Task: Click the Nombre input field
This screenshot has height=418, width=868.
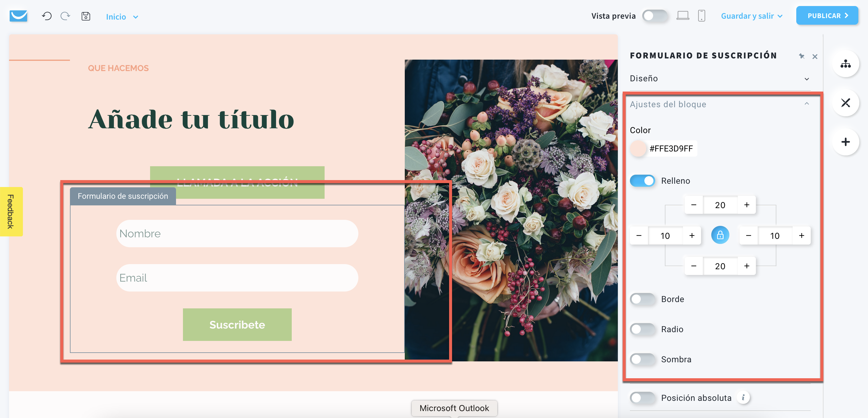Action: (237, 233)
